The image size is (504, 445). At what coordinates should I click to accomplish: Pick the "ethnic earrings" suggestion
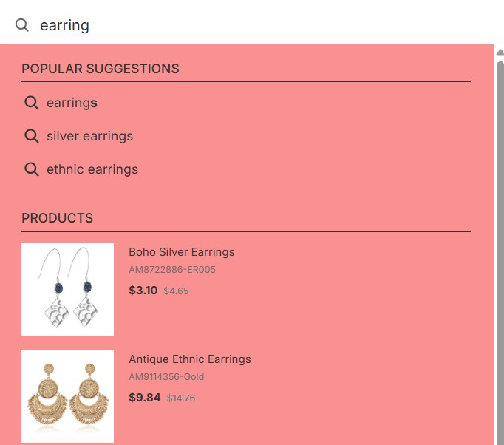pos(92,169)
